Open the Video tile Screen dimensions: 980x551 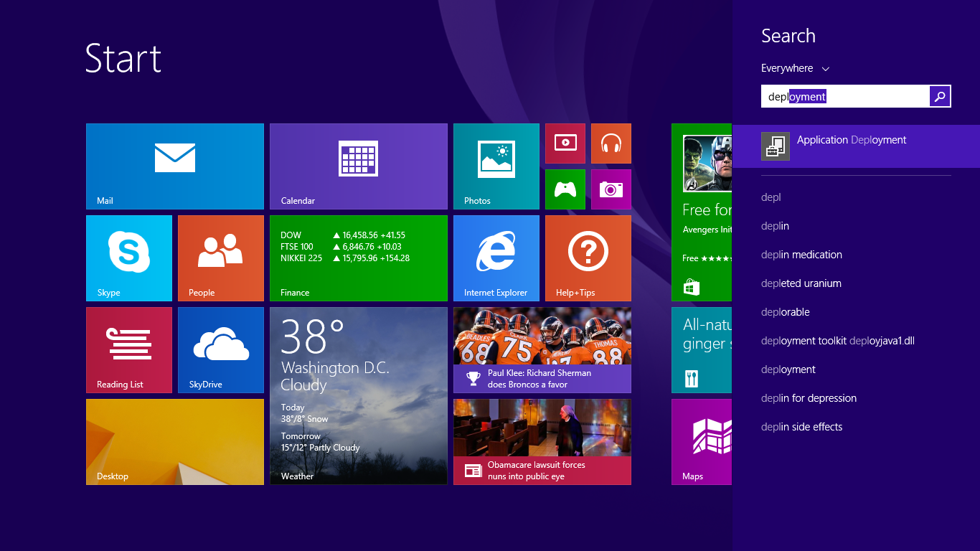(565, 143)
